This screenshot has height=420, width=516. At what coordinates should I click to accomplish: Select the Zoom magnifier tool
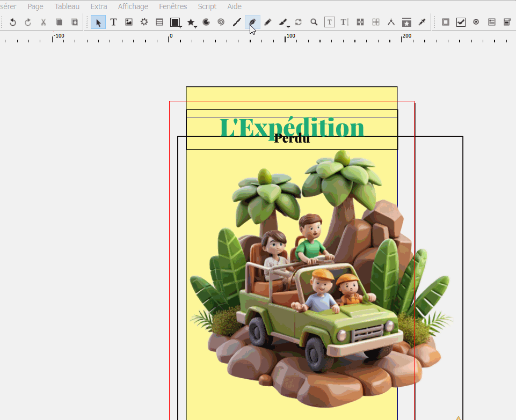click(x=314, y=22)
